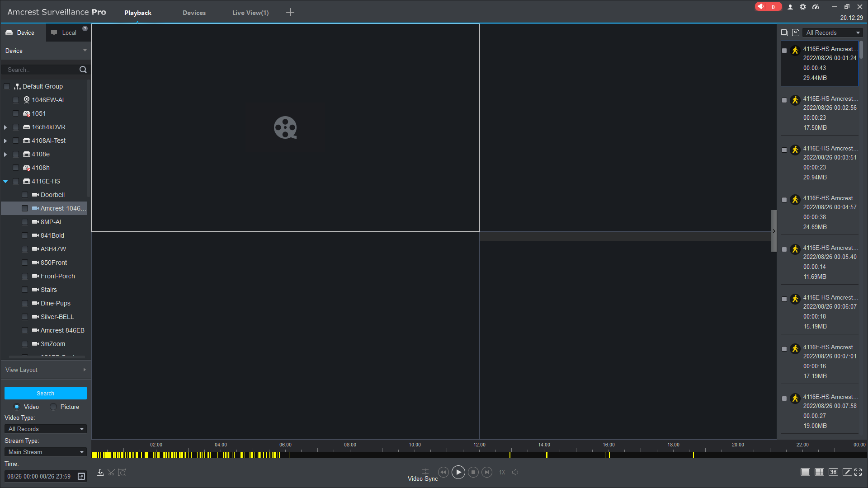The height and width of the screenshot is (488, 868).
Task: Open the user account icon
Action: click(x=790, y=7)
